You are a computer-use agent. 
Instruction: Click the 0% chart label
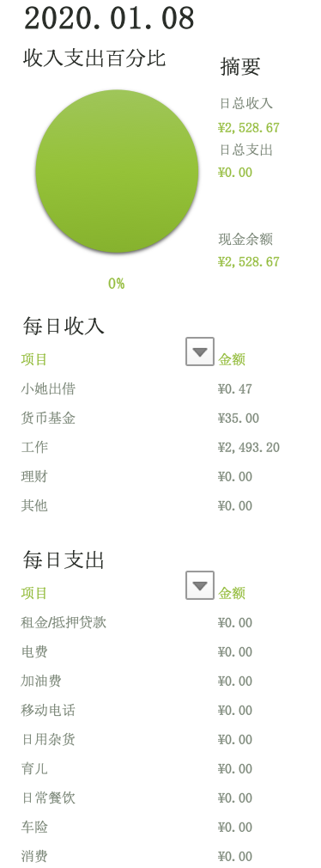(x=117, y=284)
